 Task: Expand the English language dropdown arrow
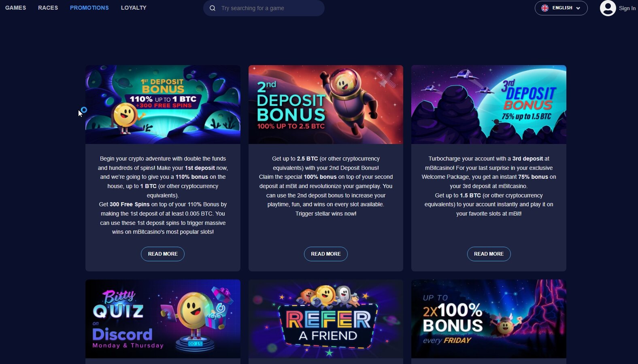tap(578, 8)
